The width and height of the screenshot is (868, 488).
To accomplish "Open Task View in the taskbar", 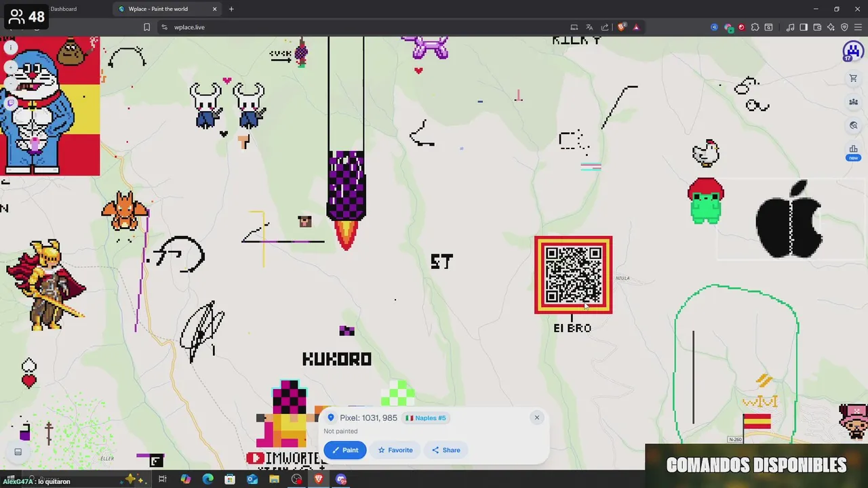I will pyautogui.click(x=163, y=479).
